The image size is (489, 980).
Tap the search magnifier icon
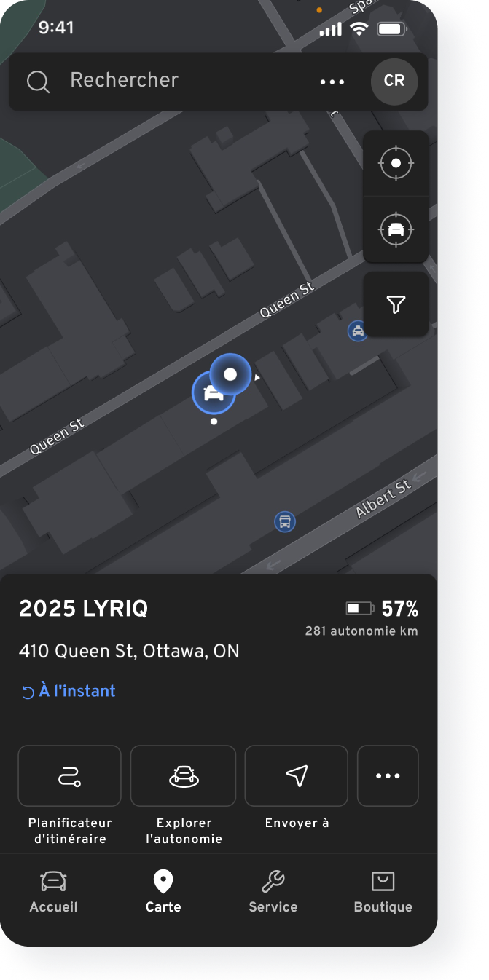[x=38, y=81]
